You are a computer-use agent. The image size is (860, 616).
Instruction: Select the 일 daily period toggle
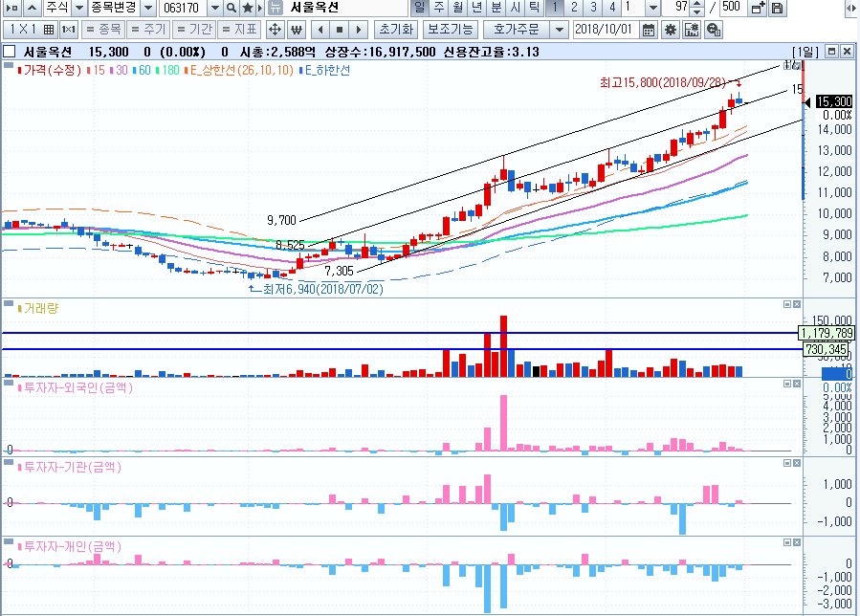click(x=420, y=8)
